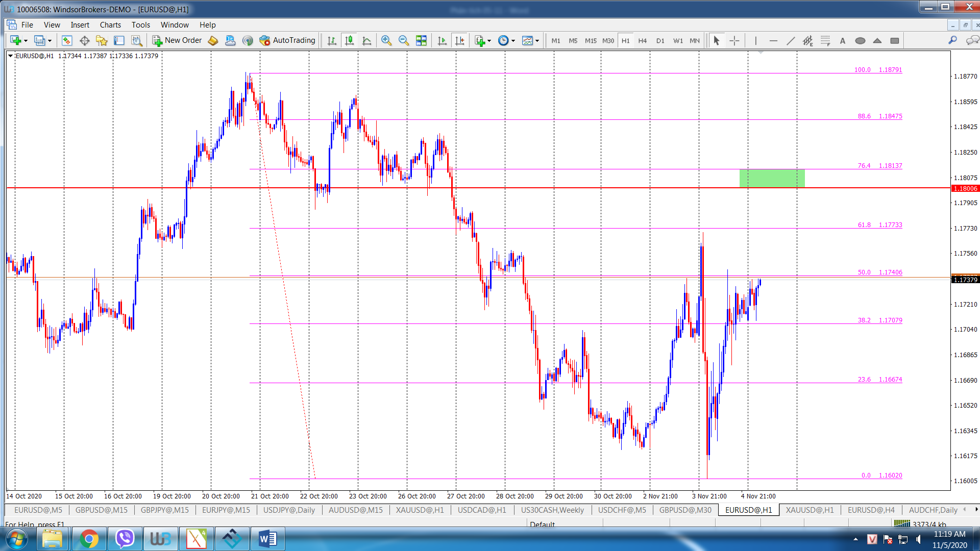
Task: Toggle the Terminal panel icon
Action: coord(119,41)
